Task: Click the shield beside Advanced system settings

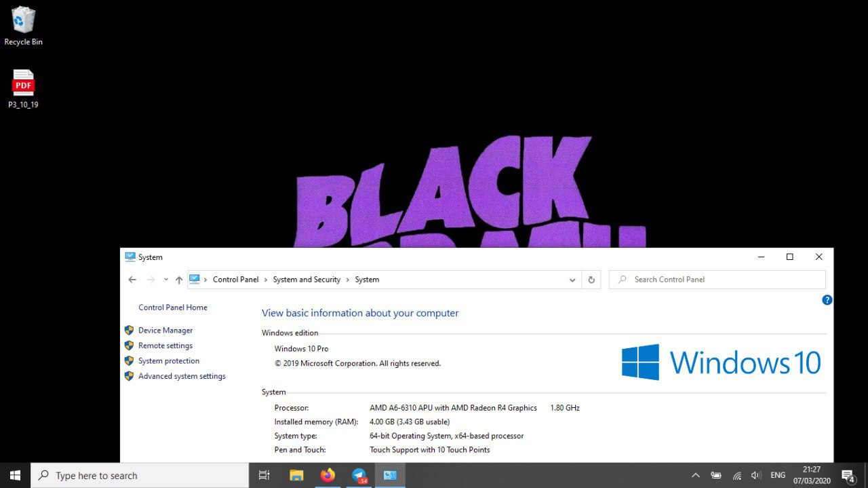Action: click(x=129, y=376)
